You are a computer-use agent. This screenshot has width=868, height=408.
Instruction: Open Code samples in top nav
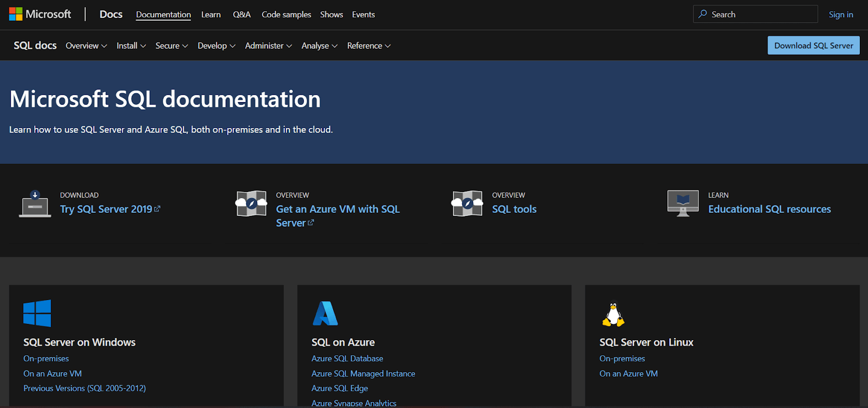286,15
